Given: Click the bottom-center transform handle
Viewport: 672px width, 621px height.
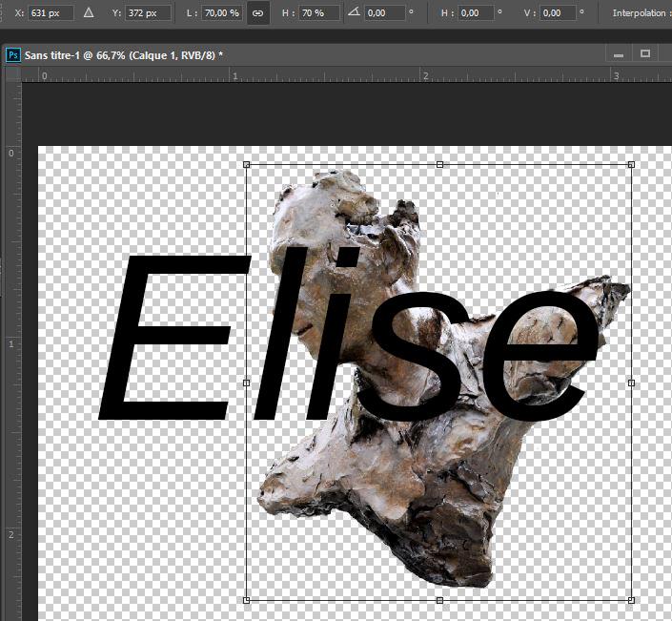Looking at the screenshot, I should pos(439,600).
